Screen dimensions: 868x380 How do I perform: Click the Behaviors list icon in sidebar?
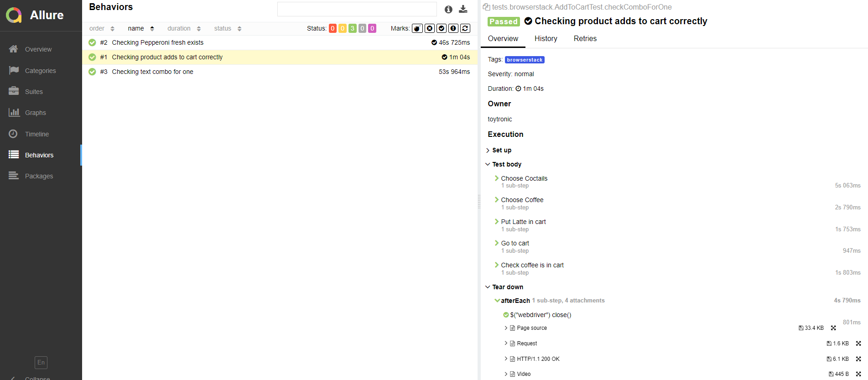[x=14, y=155]
